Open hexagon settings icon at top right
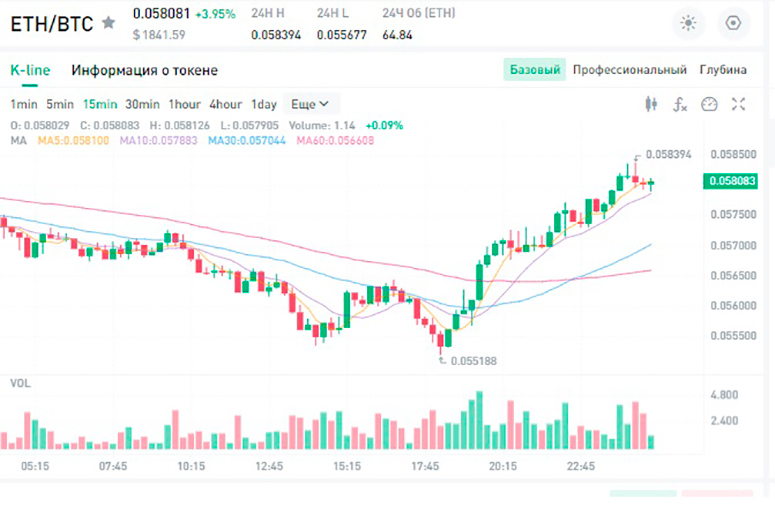 click(733, 23)
